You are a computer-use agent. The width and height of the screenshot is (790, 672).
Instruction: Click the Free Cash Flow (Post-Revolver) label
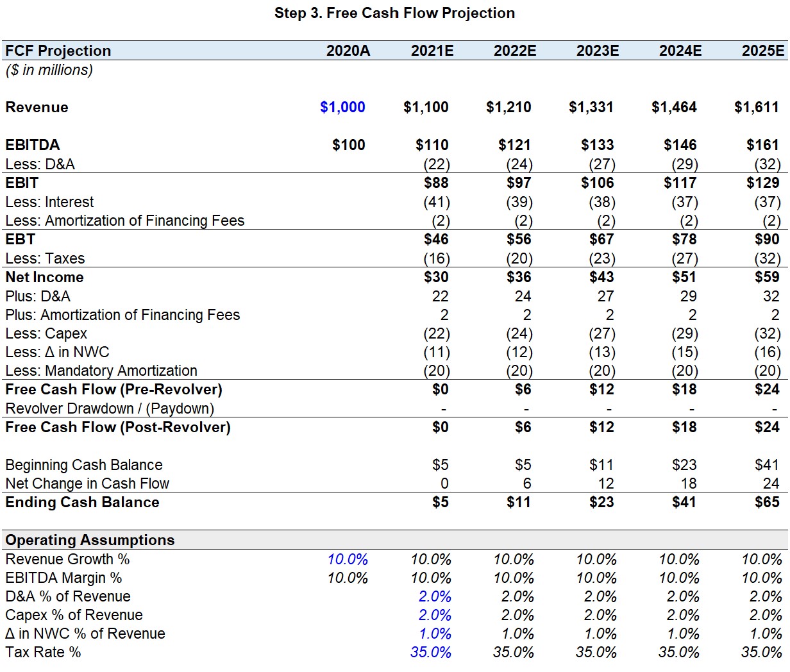(118, 427)
